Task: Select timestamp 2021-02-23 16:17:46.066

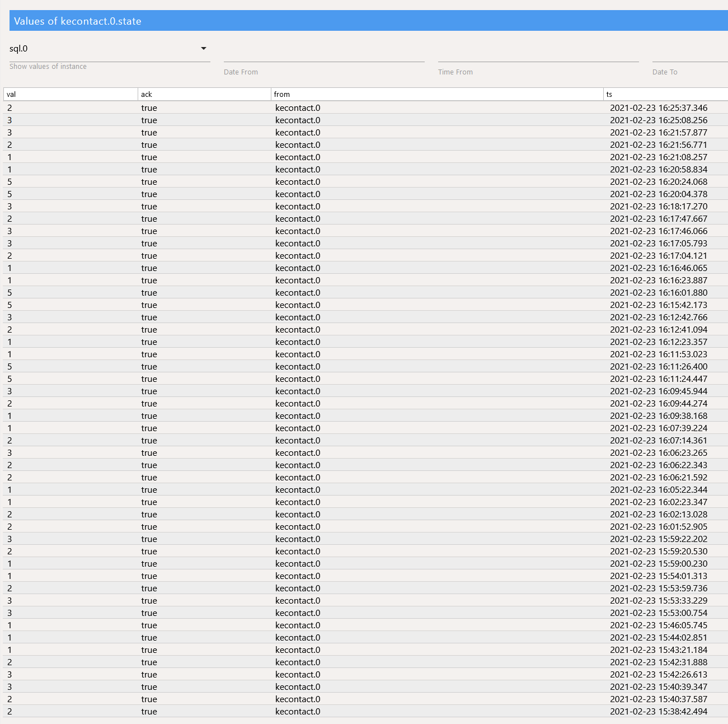Action: point(659,231)
